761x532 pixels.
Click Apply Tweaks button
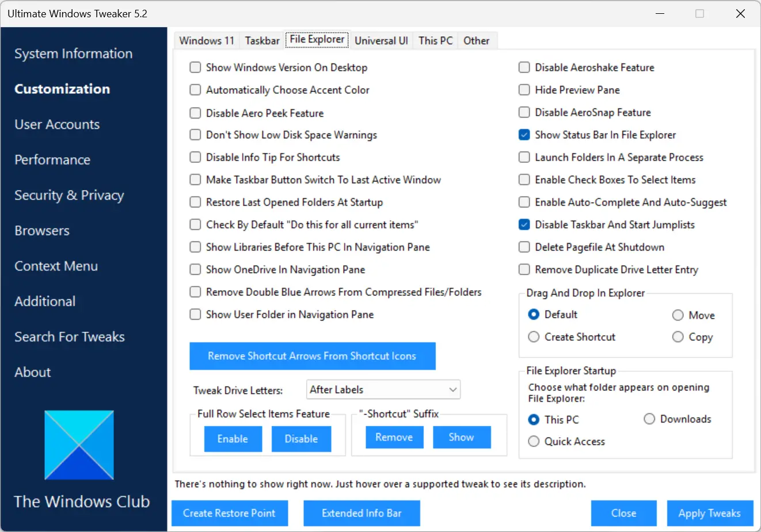click(710, 513)
